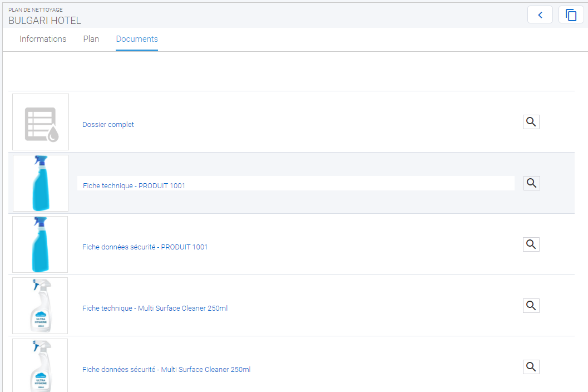Select the Documents tab

click(x=137, y=39)
